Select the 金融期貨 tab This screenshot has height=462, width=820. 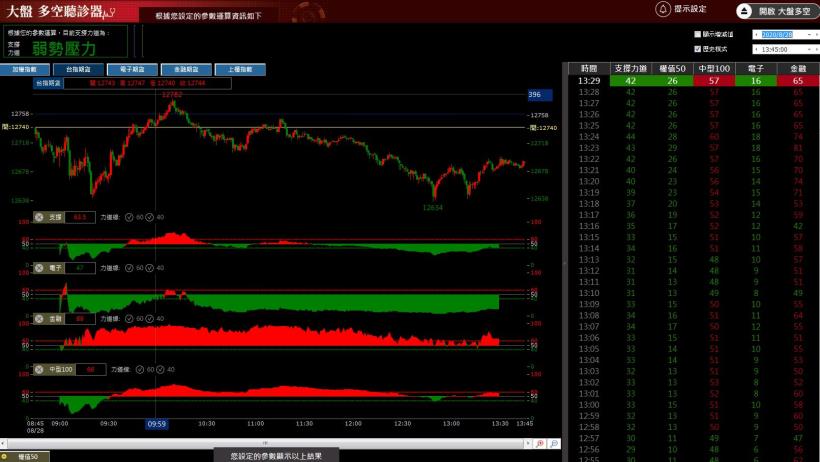pos(185,70)
